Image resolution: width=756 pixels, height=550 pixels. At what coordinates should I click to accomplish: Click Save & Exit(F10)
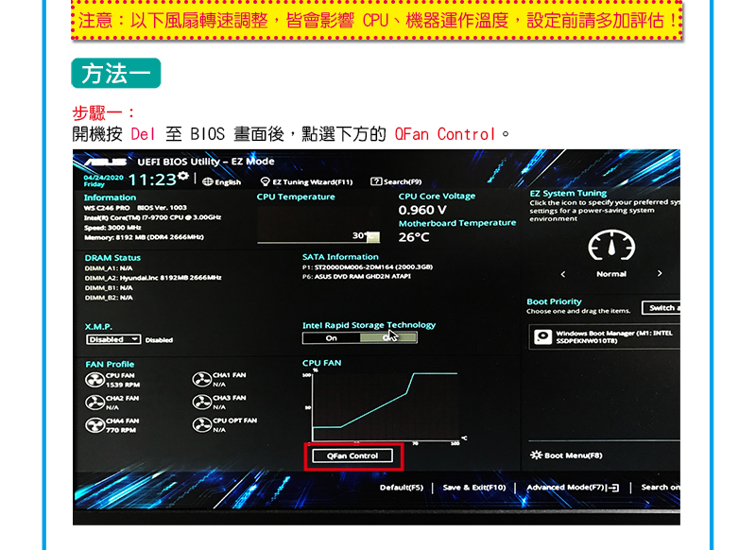474,488
